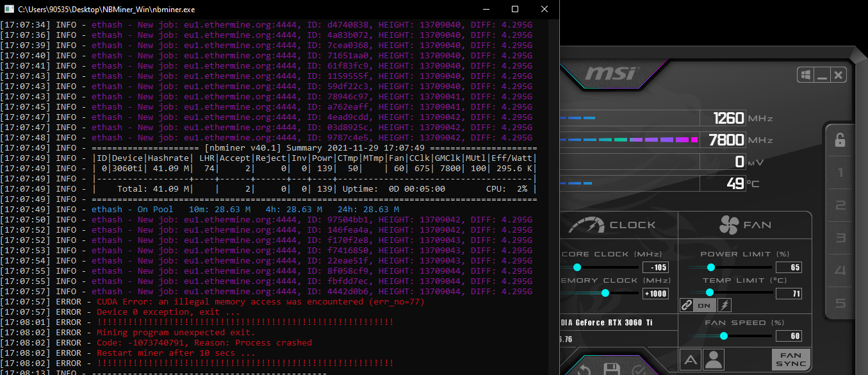Open user-defined fan curve person icon

click(713, 360)
